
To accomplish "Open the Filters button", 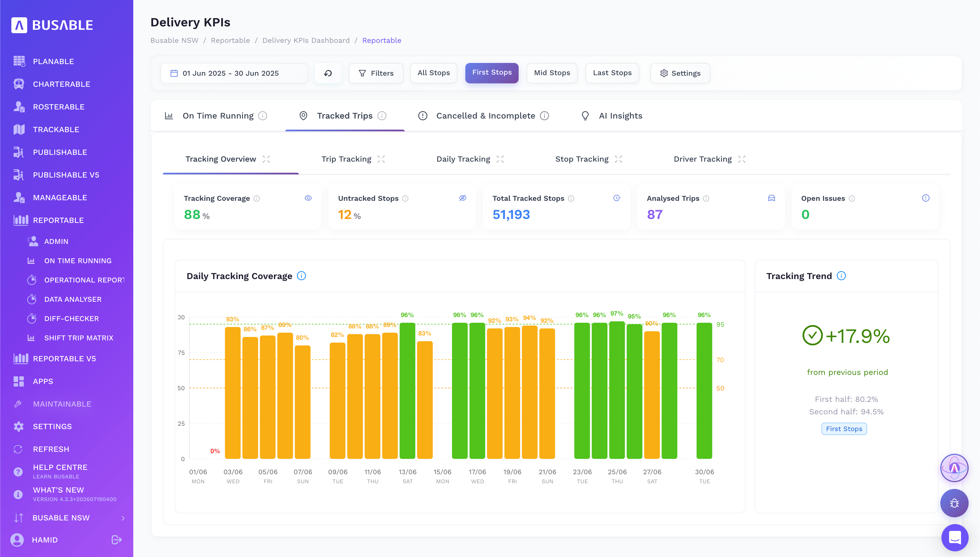I will click(x=376, y=73).
